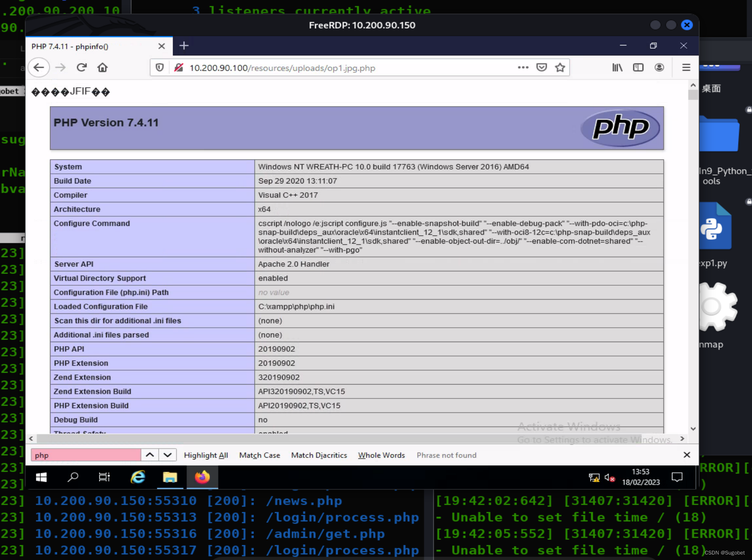This screenshot has height=560, width=752.
Task: Open the blue folder on the desktop behind
Action: tap(719, 134)
